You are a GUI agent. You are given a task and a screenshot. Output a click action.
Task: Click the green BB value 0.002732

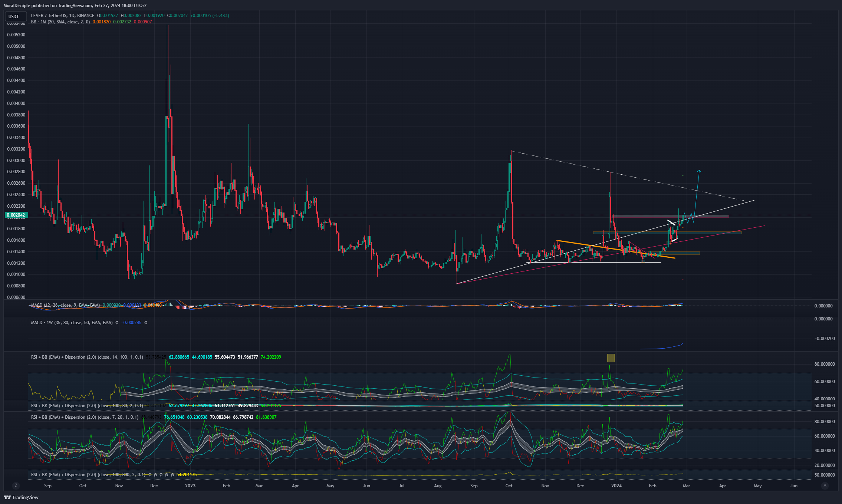click(122, 22)
